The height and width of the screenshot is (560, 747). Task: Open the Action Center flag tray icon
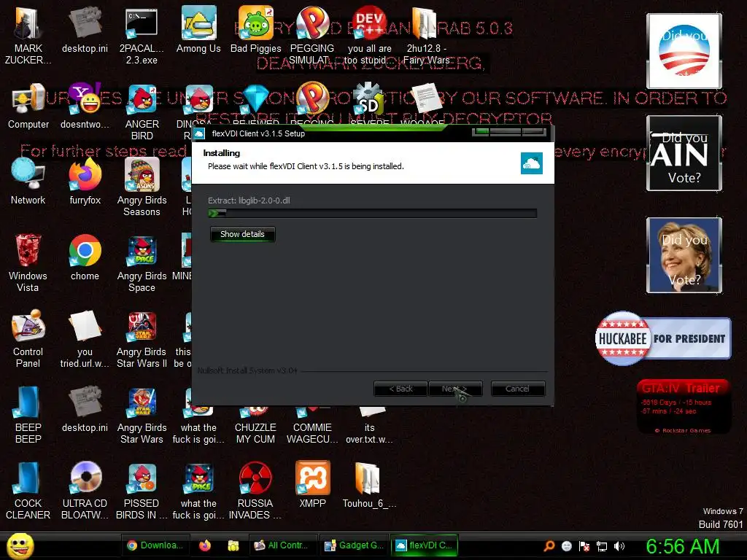pos(584,546)
